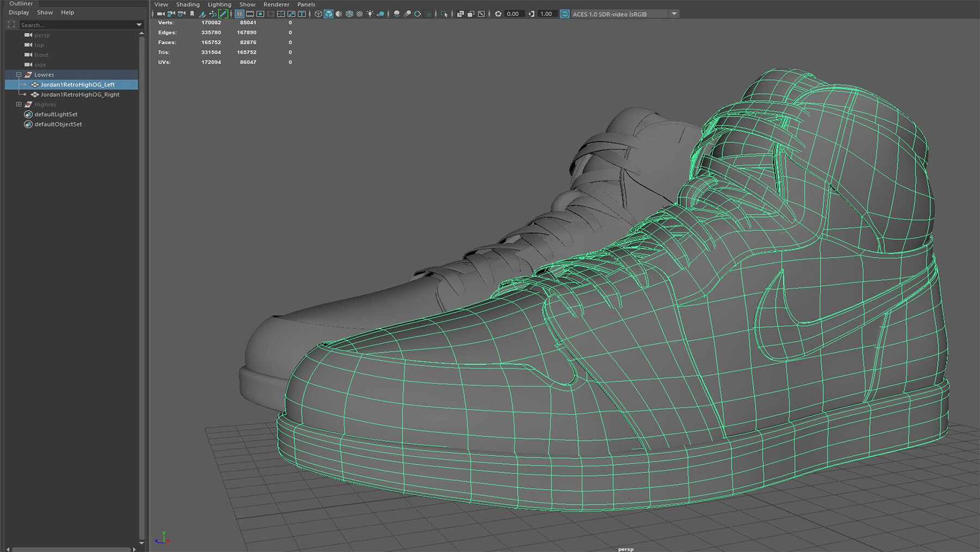Expand the Highres group in Outliner
This screenshot has width=980, height=552.
[19, 104]
